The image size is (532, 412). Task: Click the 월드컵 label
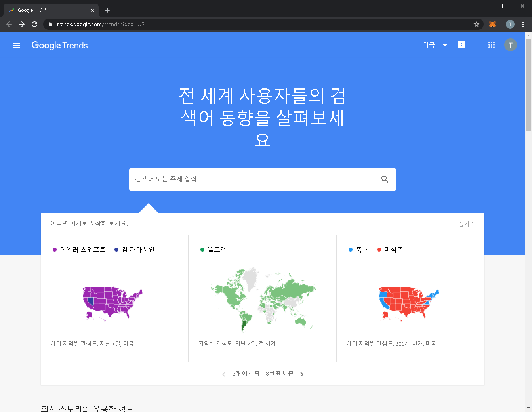pos(217,250)
